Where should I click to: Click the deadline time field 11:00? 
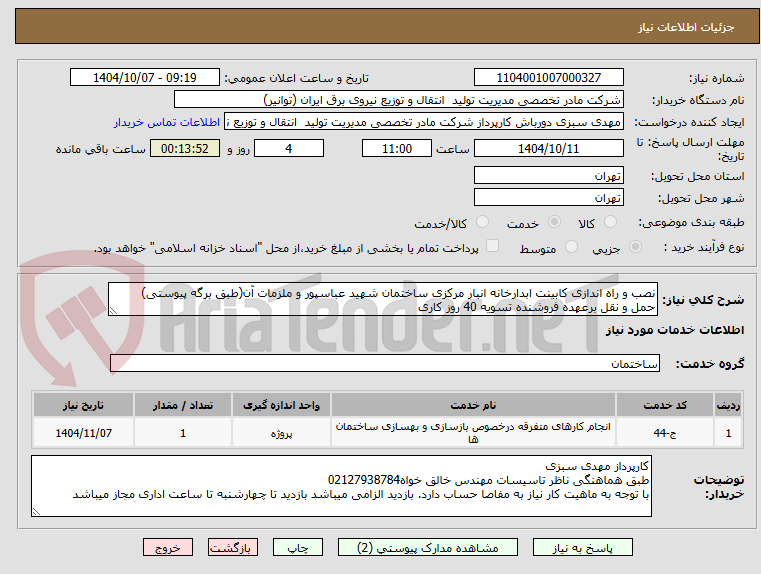click(397, 148)
